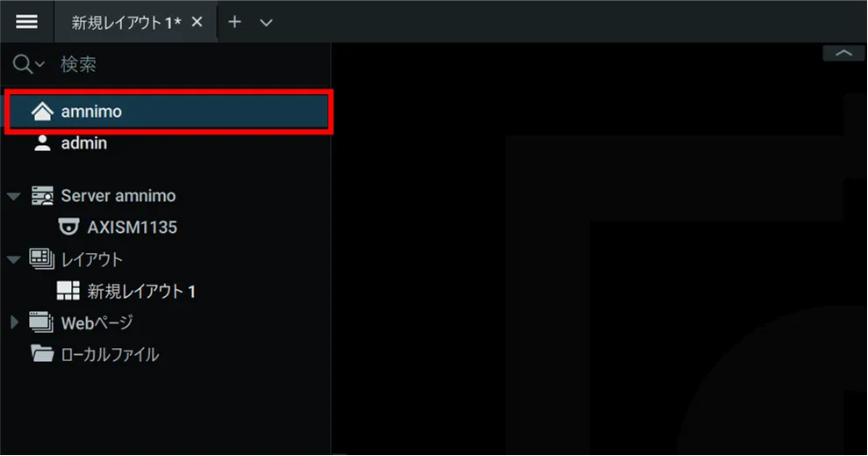Open the search filter magnifier dropdown
Viewport: 868px width, 456px height.
[x=28, y=64]
